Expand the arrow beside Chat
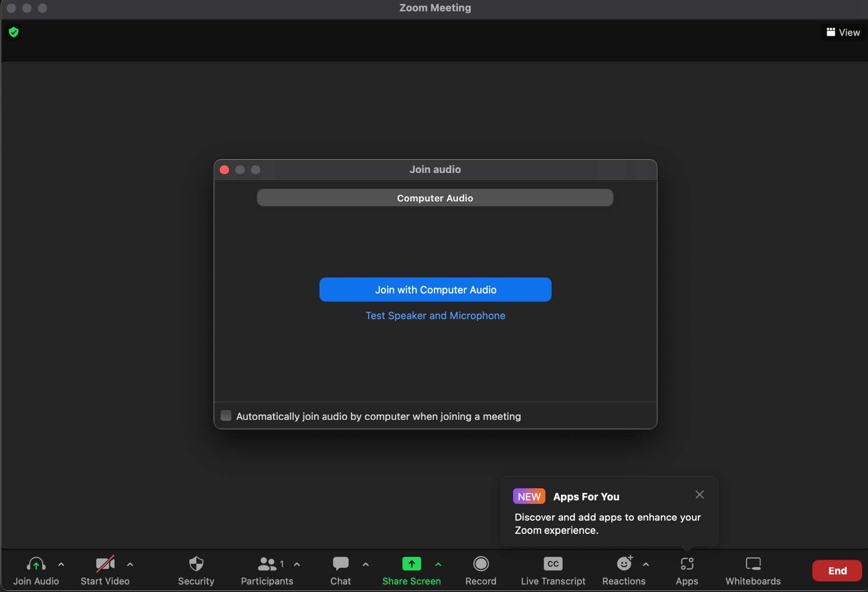The image size is (868, 592). 366,564
